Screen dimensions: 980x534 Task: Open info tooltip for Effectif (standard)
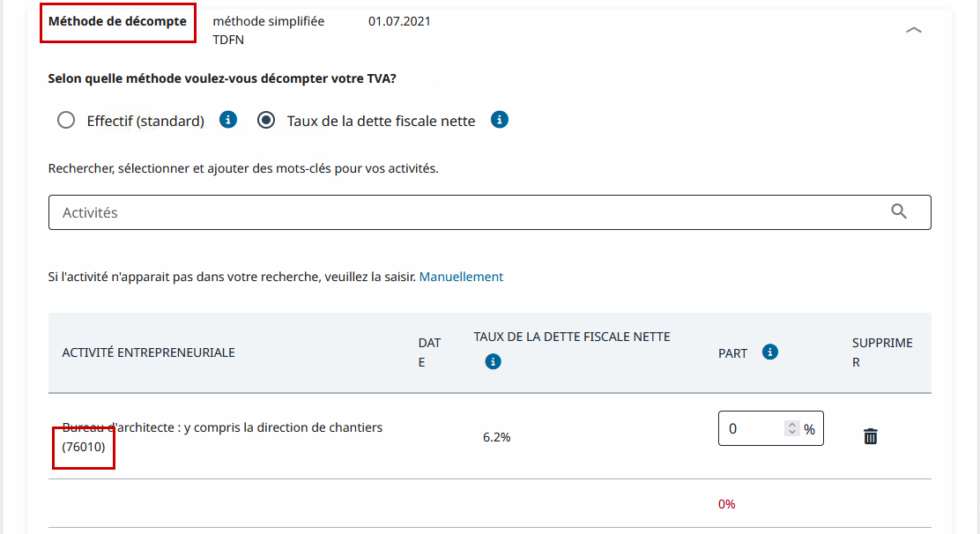click(x=228, y=120)
